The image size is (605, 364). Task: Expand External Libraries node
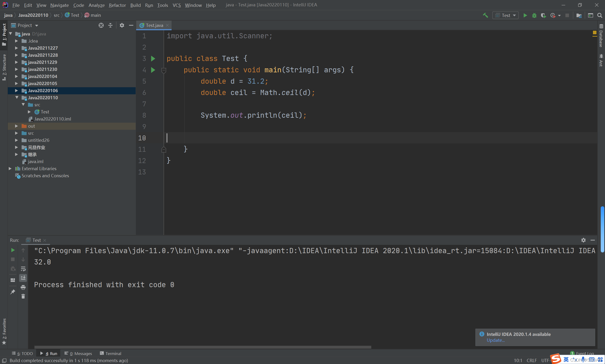coord(10,169)
